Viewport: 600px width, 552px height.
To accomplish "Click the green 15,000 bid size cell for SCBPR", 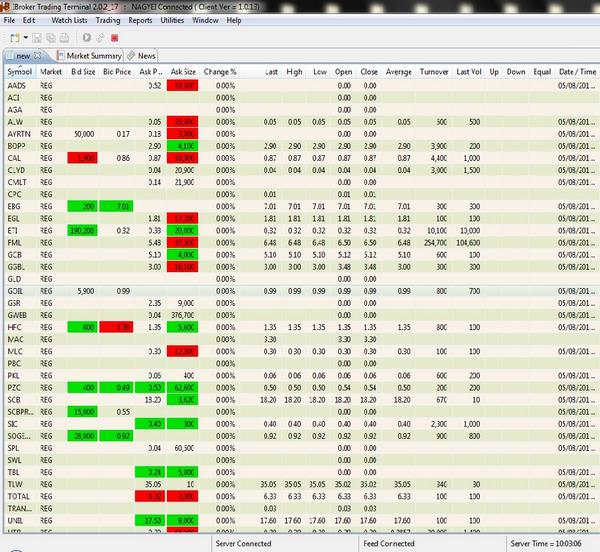I will [82, 412].
